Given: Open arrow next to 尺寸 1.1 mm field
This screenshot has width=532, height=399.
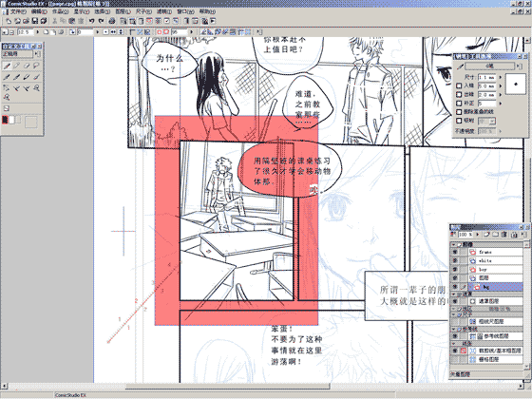Looking at the screenshot, I should pos(500,77).
